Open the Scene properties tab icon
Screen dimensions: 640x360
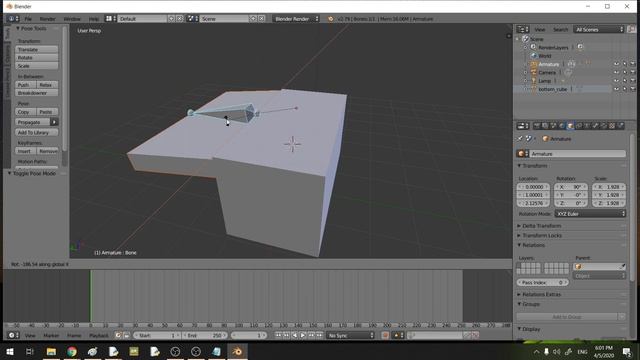[x=554, y=126]
